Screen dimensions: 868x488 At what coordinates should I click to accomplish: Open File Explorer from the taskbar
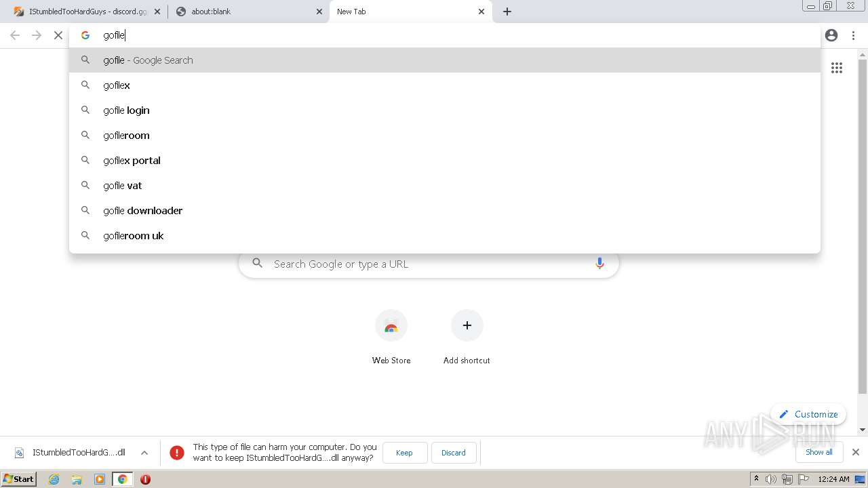[x=77, y=479]
